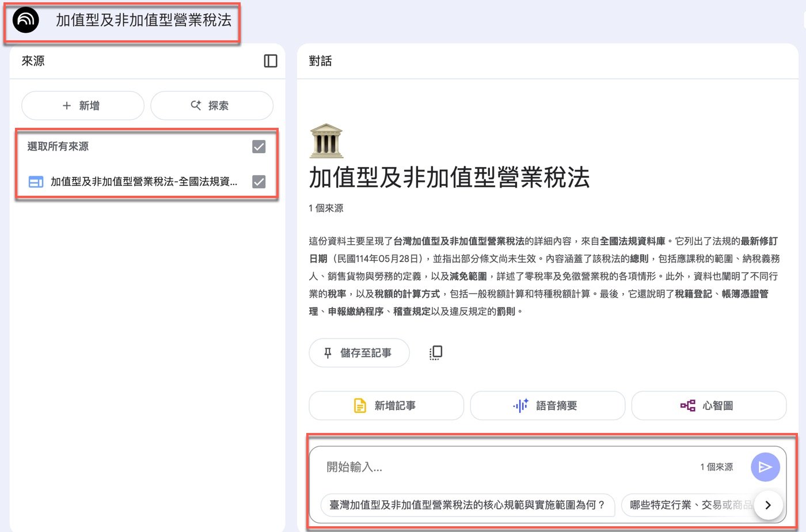Click the 開始輸入 chat input field
Screen dimensions: 806x532
(x=507, y=467)
